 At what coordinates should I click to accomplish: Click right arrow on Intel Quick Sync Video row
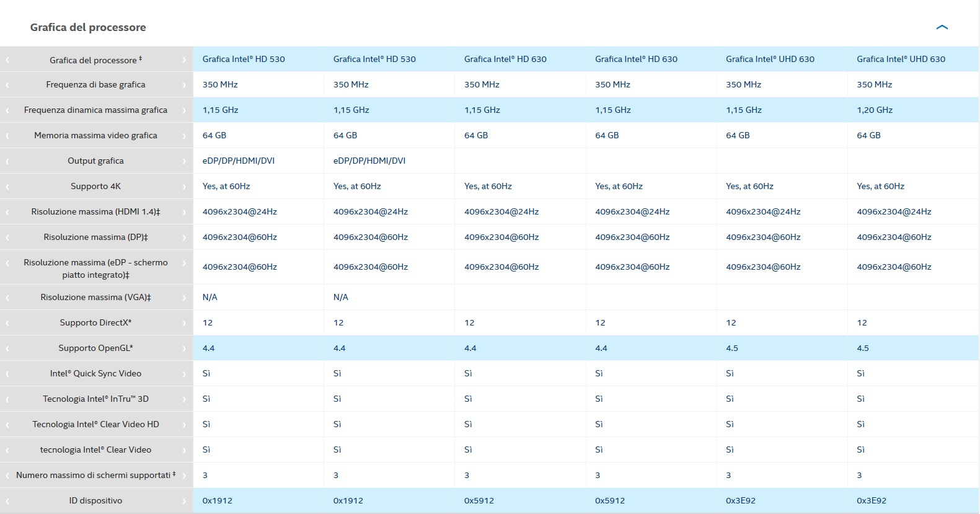click(184, 374)
